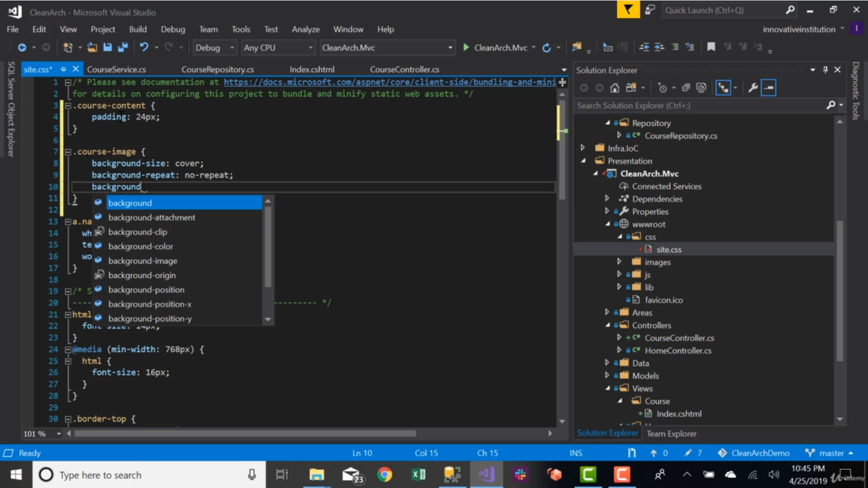The width and height of the screenshot is (868, 488).
Task: Switch to the CourseService.cs tab
Action: (x=116, y=69)
